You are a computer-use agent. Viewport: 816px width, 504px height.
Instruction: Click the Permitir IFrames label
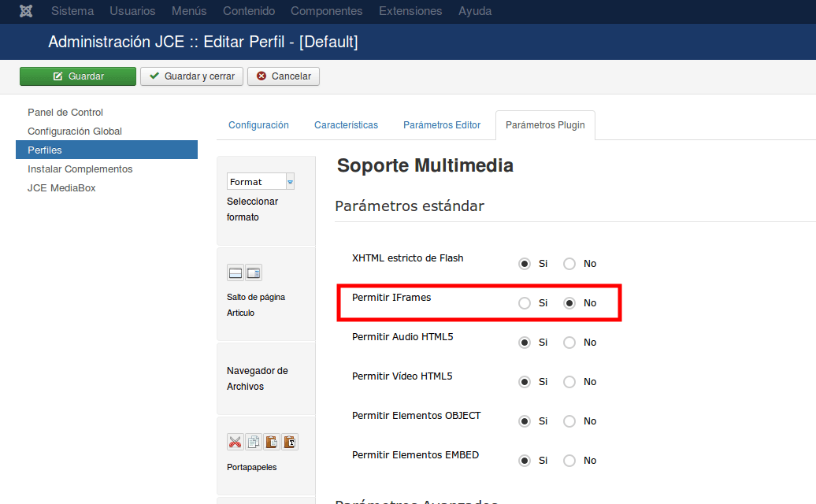(x=391, y=298)
